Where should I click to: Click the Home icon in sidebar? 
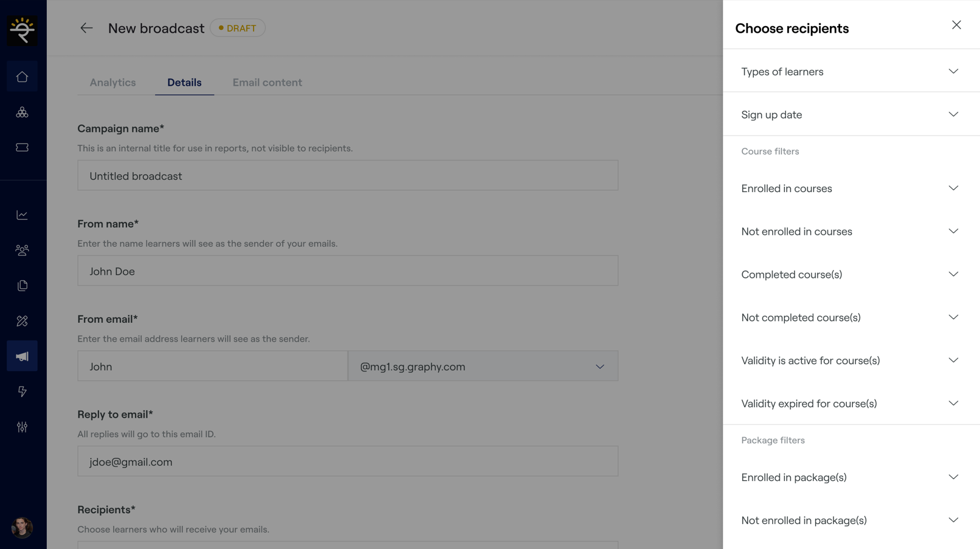point(22,77)
